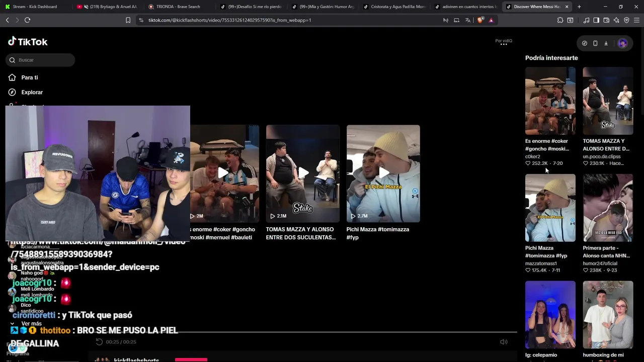This screenshot has height=362, width=644.
Task: Switch to Brytiago & Anuel AA tab
Action: [x=107, y=7]
